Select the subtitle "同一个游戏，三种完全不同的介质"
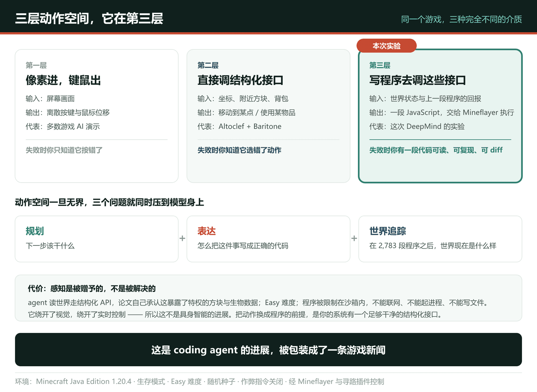Screen dimensions: 537x392 pos(461,19)
